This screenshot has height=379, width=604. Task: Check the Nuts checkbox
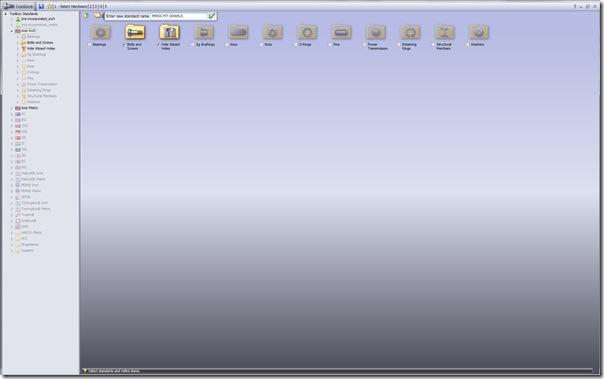pyautogui.click(x=261, y=45)
